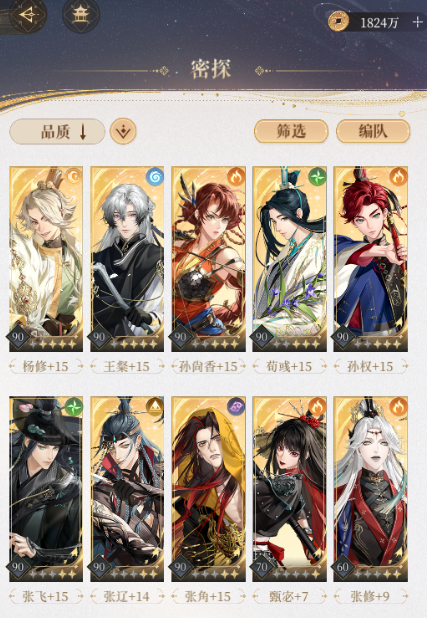Select the 张飞+15 character card
The width and height of the screenshot is (427, 618).
click(46, 489)
